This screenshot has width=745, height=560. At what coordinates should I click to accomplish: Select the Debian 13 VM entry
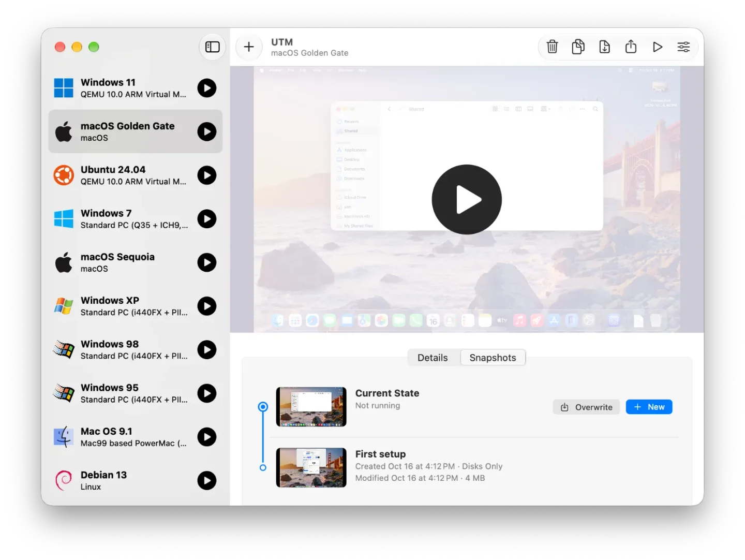point(136,480)
